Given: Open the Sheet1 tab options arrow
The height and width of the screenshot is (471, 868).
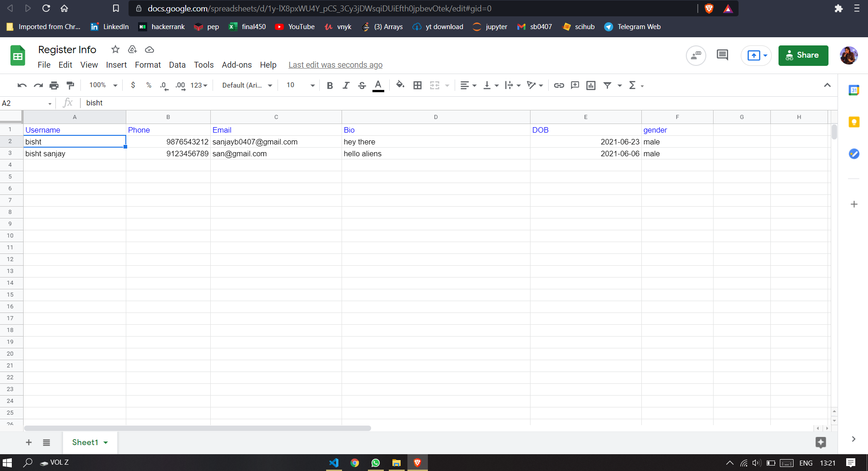Looking at the screenshot, I should coord(106,442).
